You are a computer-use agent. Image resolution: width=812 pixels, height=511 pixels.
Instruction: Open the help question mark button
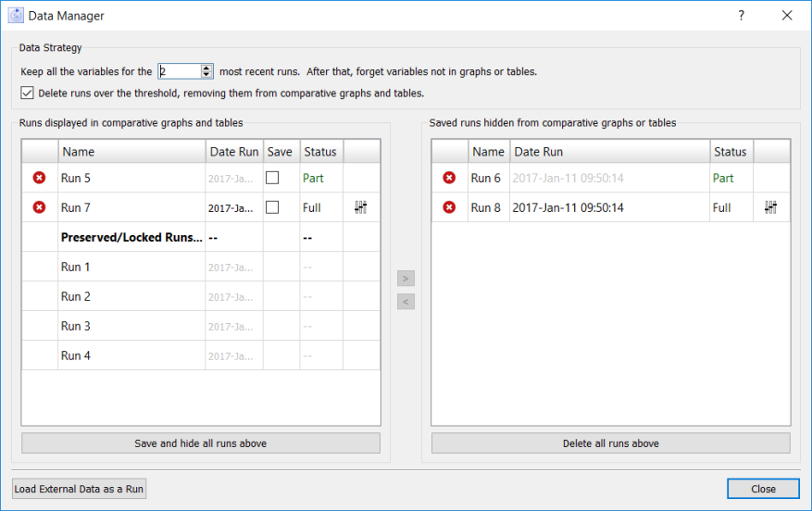pos(742,16)
